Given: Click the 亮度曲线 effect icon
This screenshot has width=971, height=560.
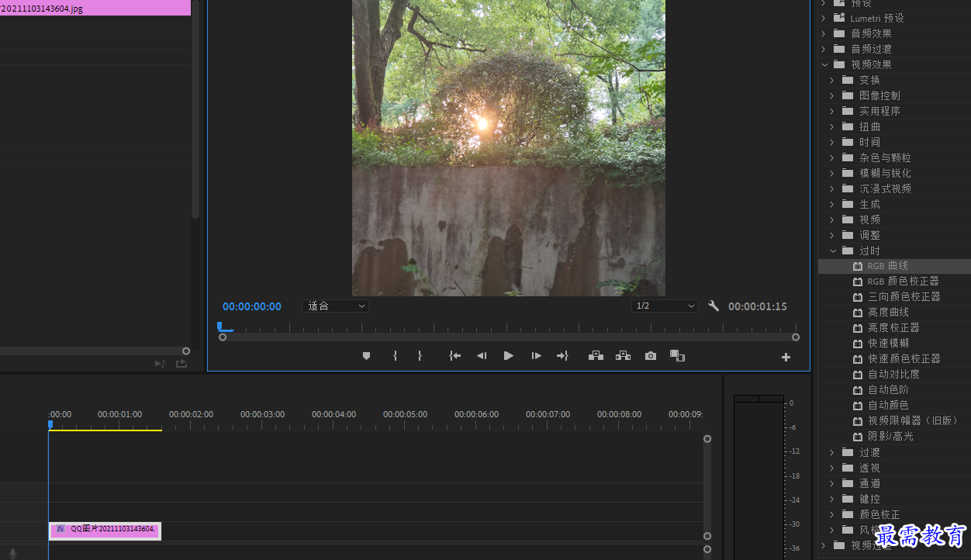Looking at the screenshot, I should pos(858,313).
